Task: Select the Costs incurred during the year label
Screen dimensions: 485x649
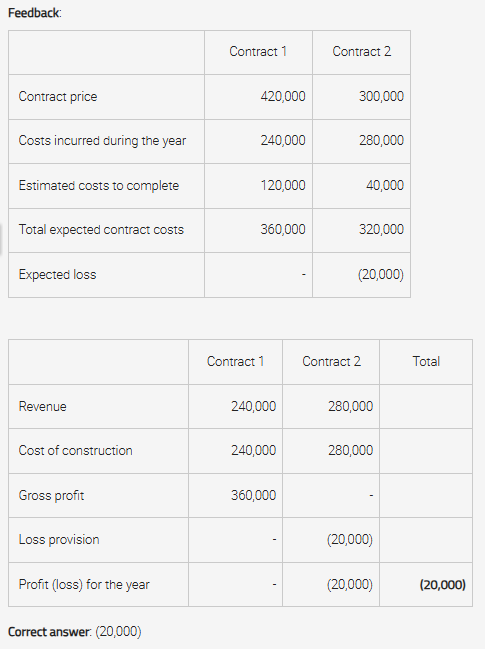Action: pyautogui.click(x=102, y=141)
